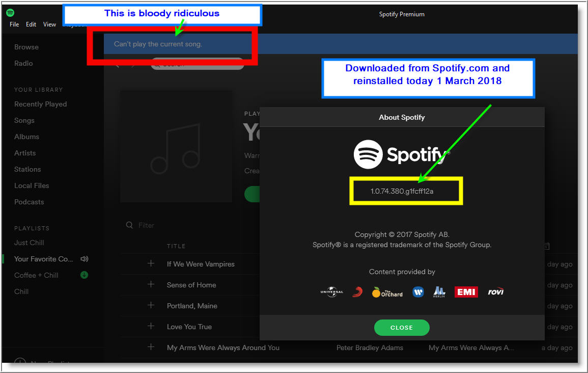Open Radio in the sidebar
The image size is (588, 373).
tap(23, 63)
